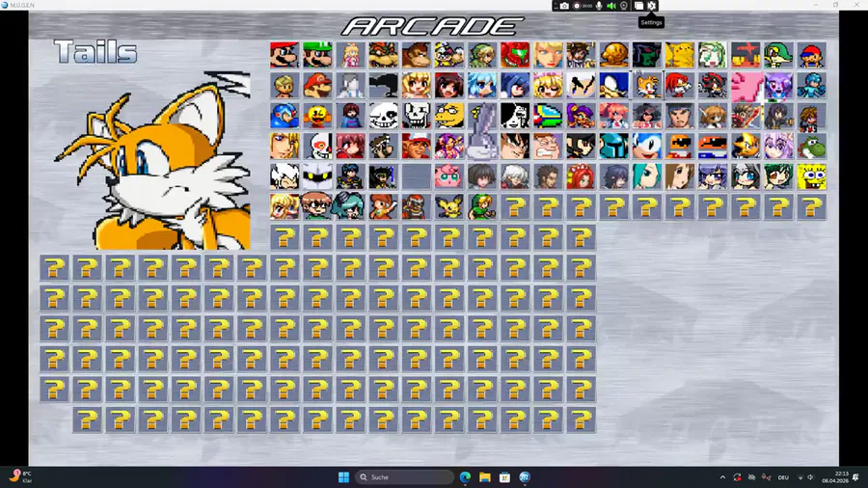Open the DEU language switcher
868x488 pixels.
coord(783,477)
